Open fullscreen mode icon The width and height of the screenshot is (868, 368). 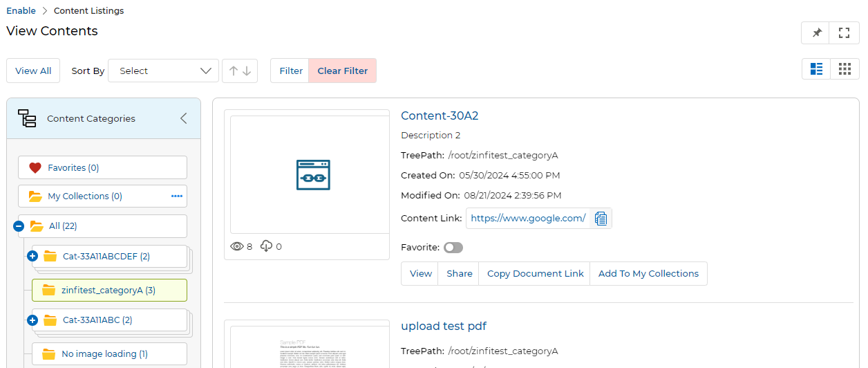point(844,33)
